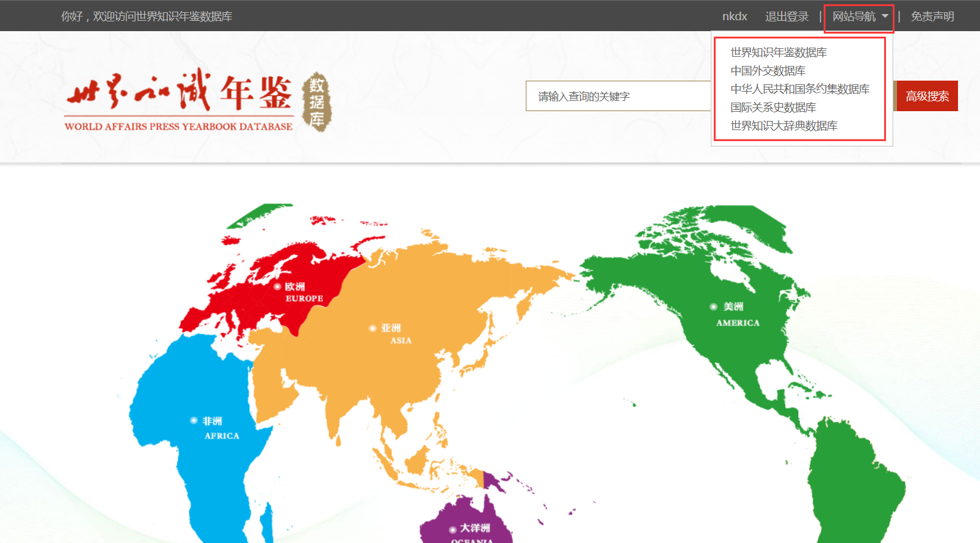Click the 美洲 America marker dot
The height and width of the screenshot is (543, 980).
(x=713, y=307)
